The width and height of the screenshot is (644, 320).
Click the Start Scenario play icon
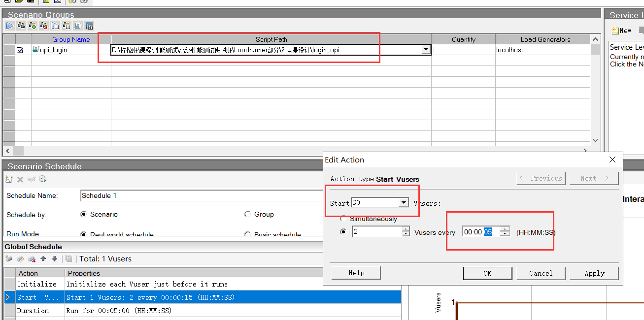pyautogui.click(x=10, y=26)
